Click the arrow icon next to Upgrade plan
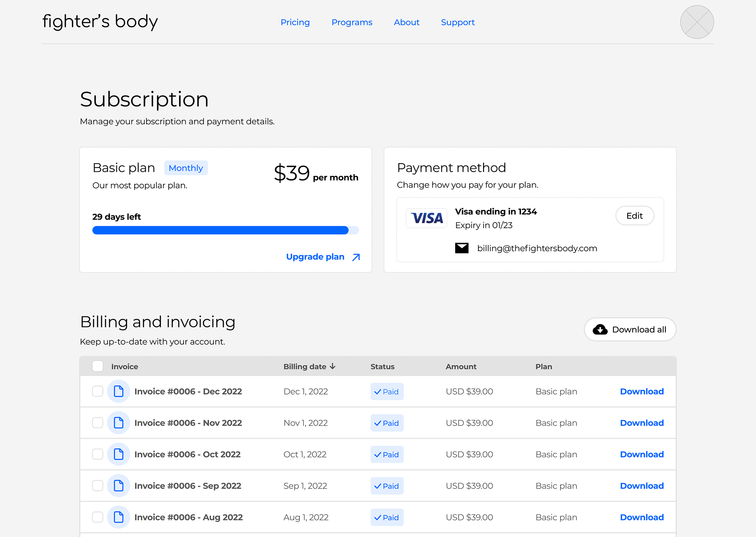The height and width of the screenshot is (537, 756). point(355,257)
